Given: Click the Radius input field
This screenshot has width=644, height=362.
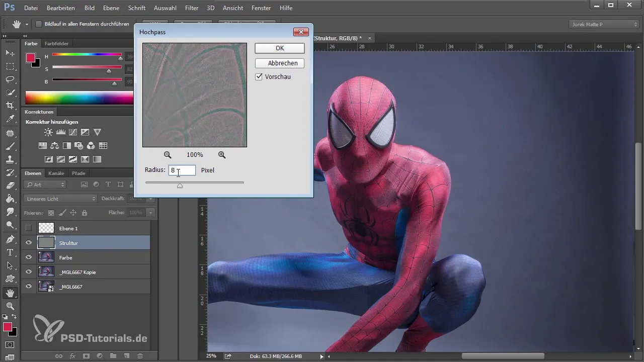Looking at the screenshot, I should click(x=182, y=170).
